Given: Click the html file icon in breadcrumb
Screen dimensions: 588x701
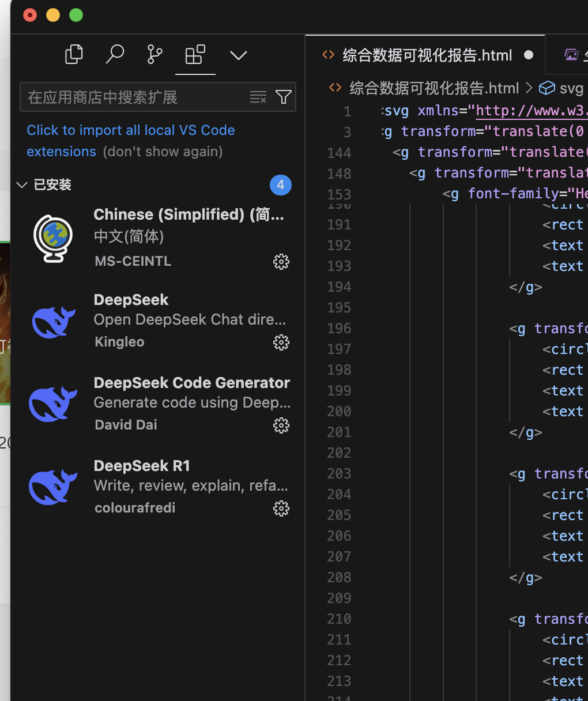Looking at the screenshot, I should [x=335, y=88].
